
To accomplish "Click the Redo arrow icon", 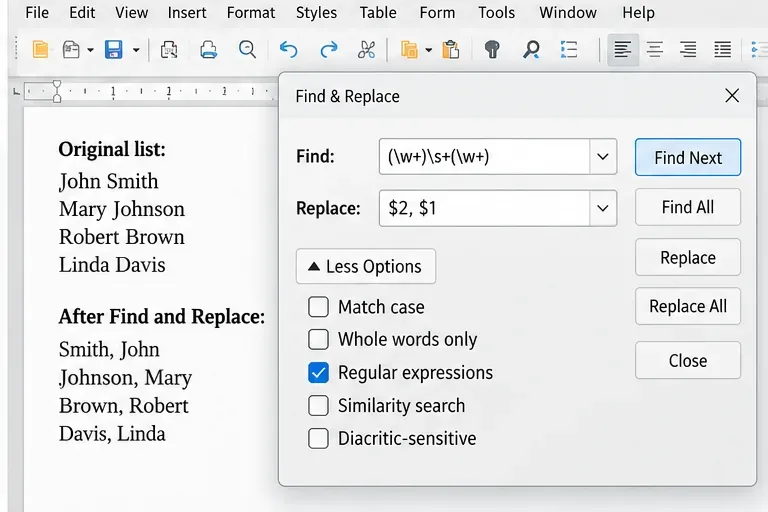I will coord(329,50).
